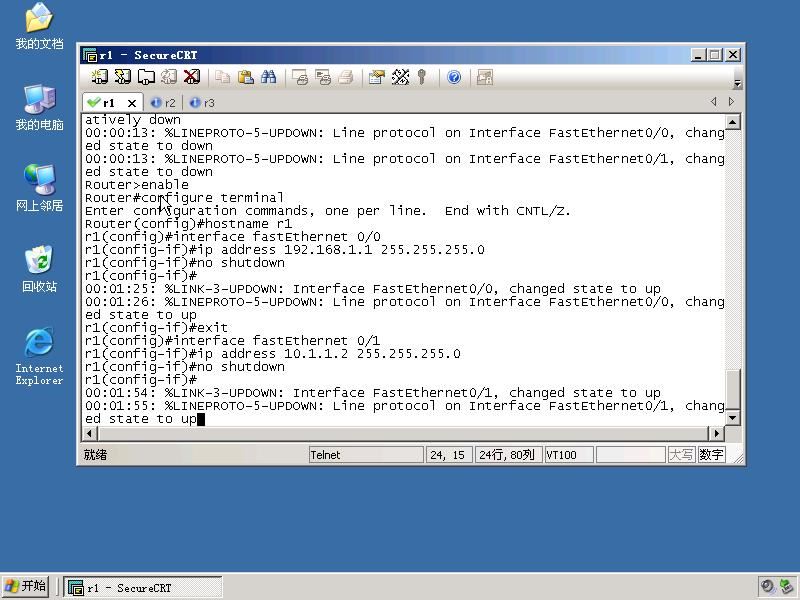
Task: Click the 就绪 status text
Action: coord(95,455)
